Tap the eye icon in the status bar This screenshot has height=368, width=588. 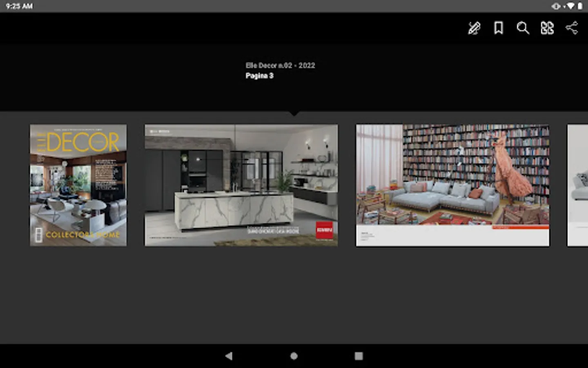click(556, 6)
